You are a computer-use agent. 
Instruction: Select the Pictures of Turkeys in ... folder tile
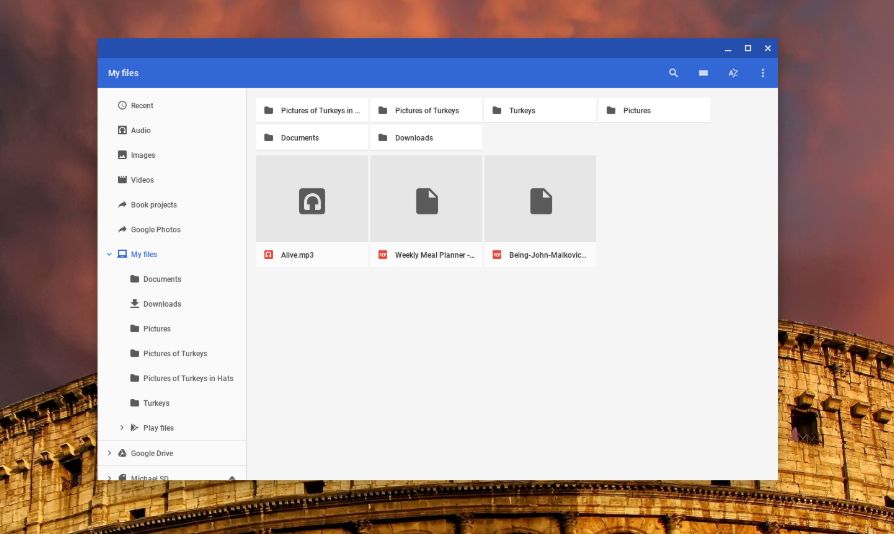312,110
